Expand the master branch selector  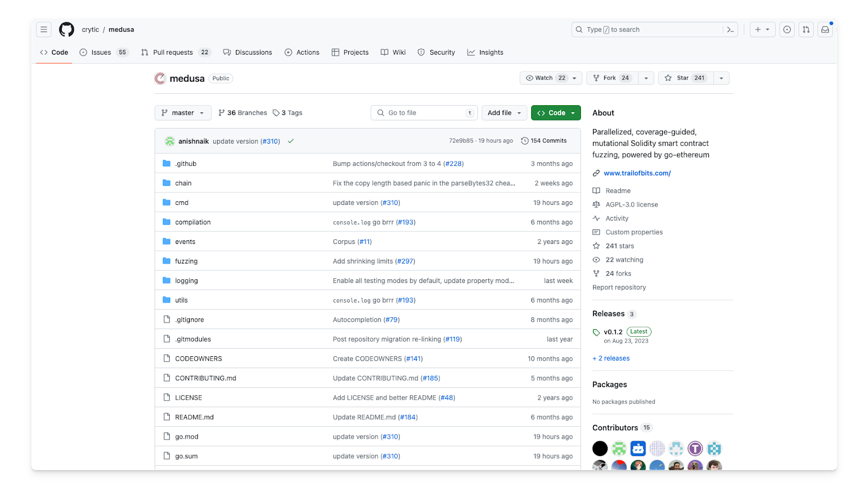(183, 112)
